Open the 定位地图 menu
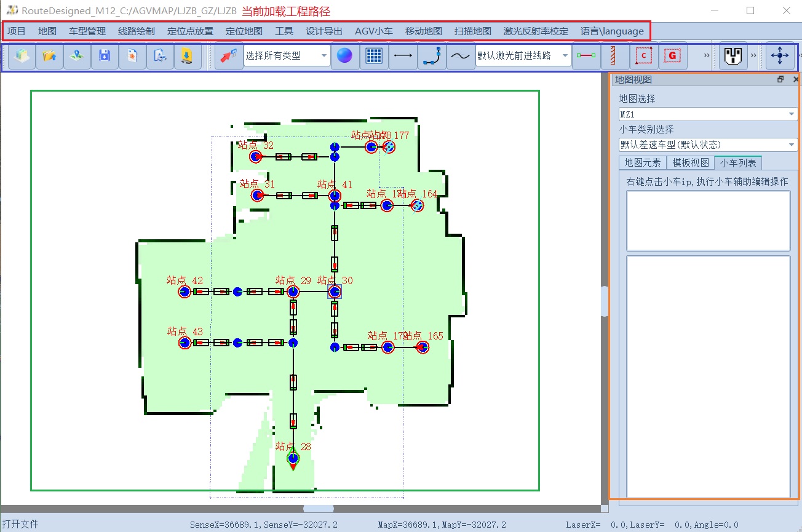 [244, 31]
